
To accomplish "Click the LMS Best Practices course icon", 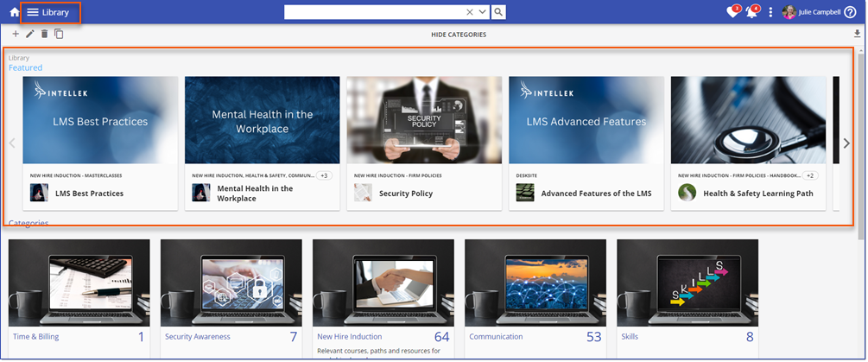I will tap(39, 193).
